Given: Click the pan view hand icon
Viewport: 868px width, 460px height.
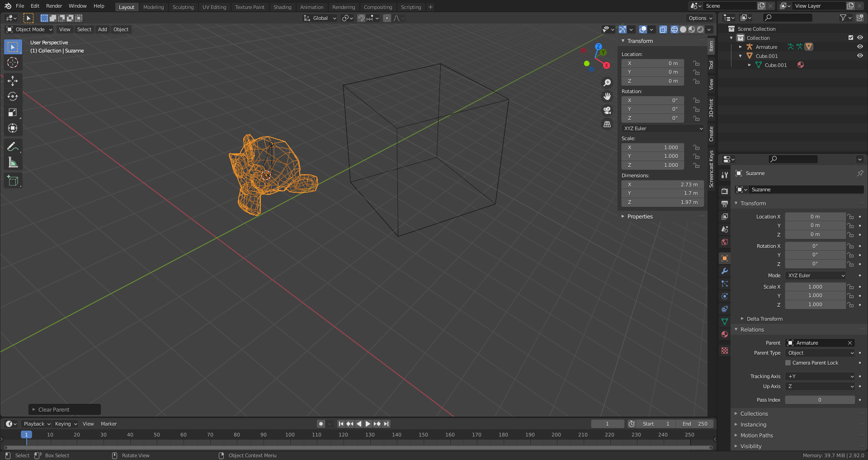Looking at the screenshot, I should 607,96.
